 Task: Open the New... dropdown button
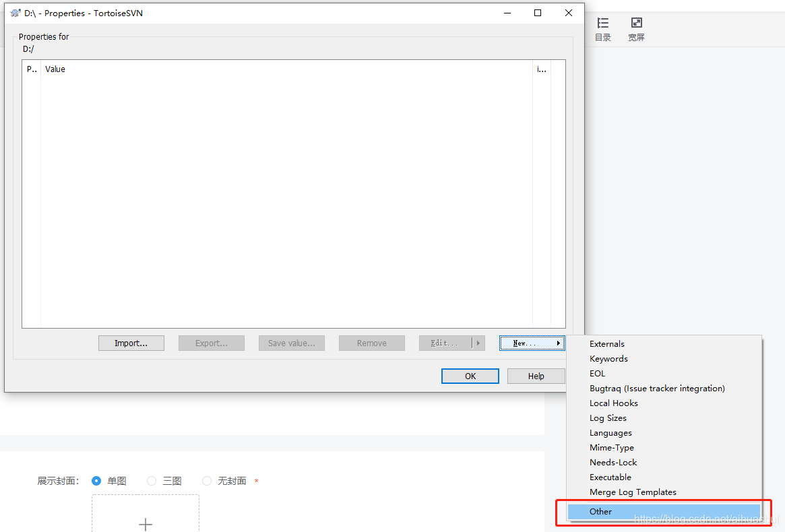(532, 343)
